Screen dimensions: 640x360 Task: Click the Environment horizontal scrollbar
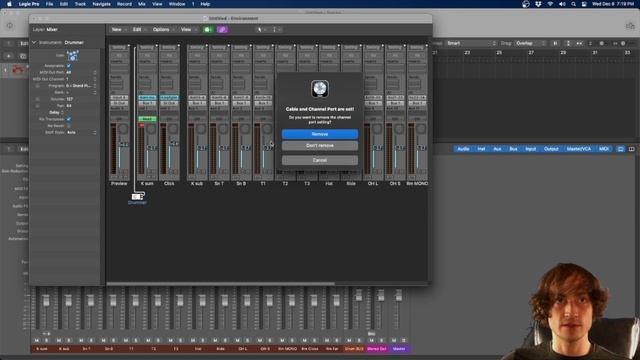click(x=221, y=284)
